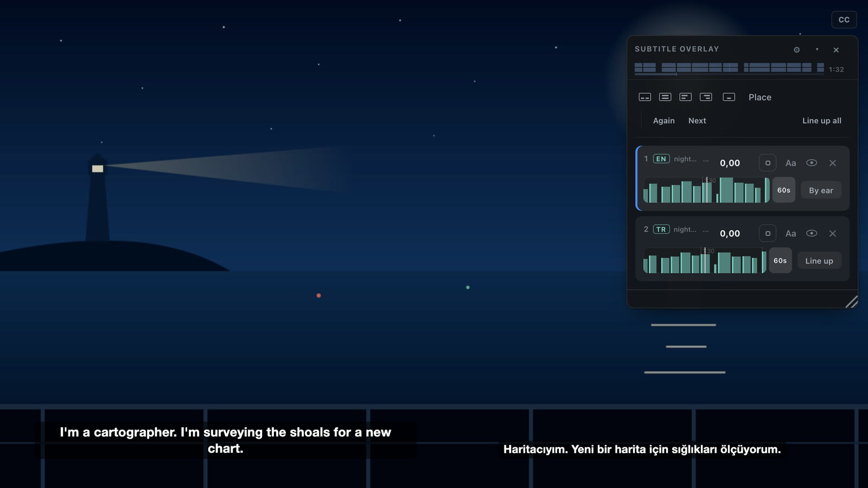Click the Turkish subtitle Haritacıyım
868x488 pixels.
tap(642, 449)
